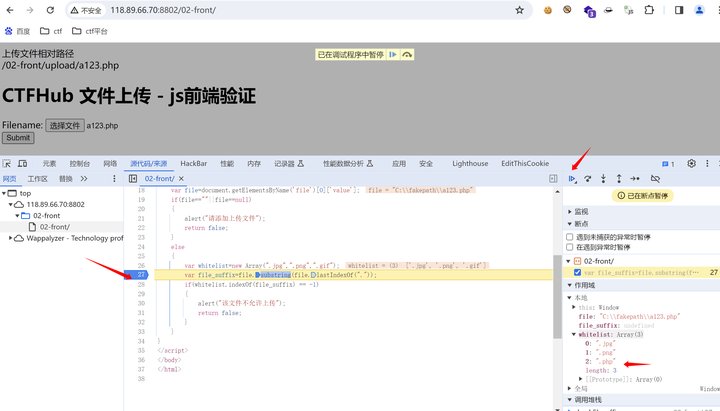Collapse the top tree node
Viewport: 720px width, 411px height.
(4, 193)
